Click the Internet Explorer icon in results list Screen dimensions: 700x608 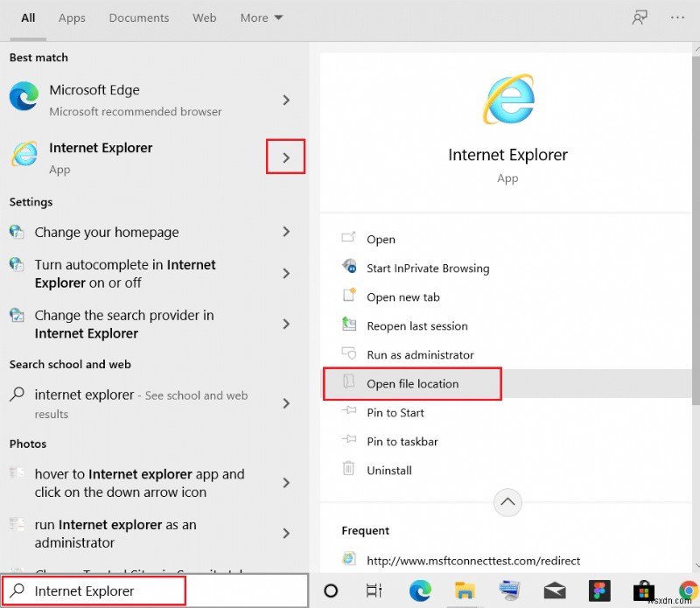[x=24, y=154]
